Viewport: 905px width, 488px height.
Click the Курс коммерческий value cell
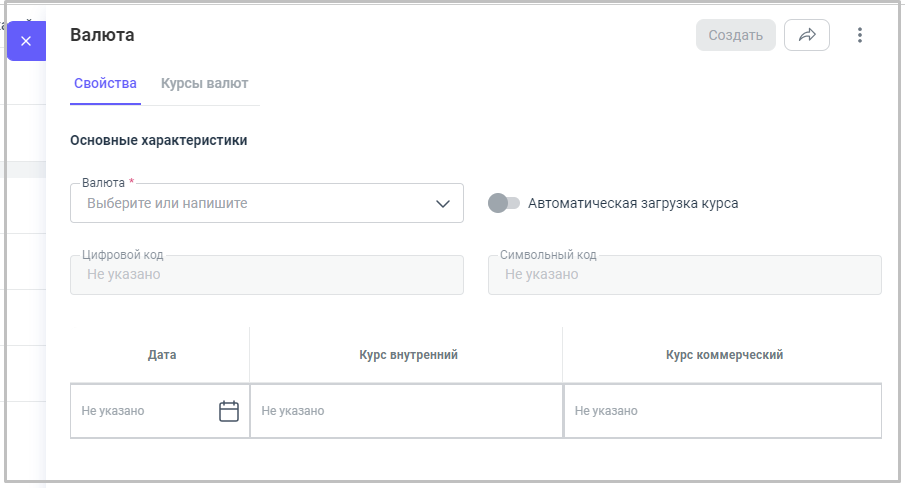point(722,411)
